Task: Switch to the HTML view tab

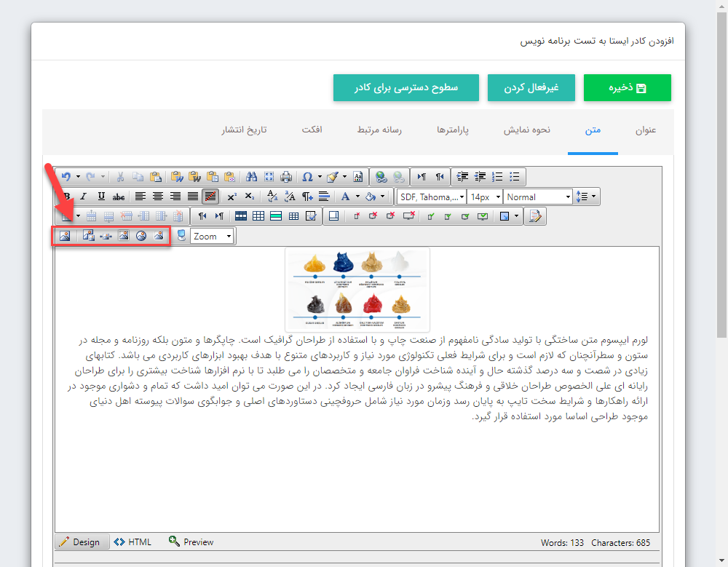Action: click(132, 542)
